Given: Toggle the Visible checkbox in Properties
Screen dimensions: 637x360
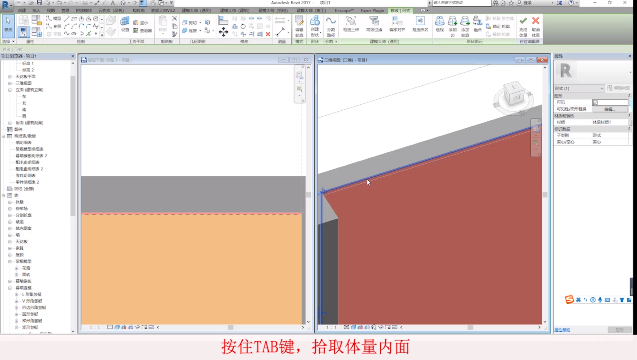Looking at the screenshot, I should coord(595,102).
